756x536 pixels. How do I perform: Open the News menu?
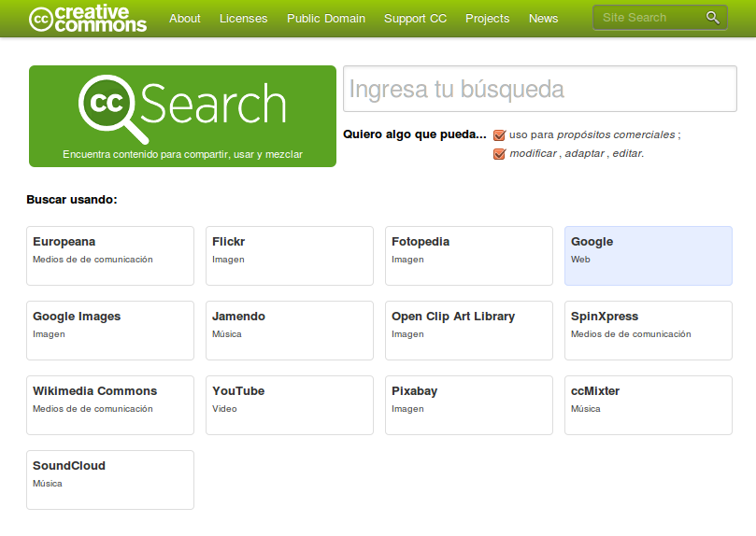coord(543,19)
